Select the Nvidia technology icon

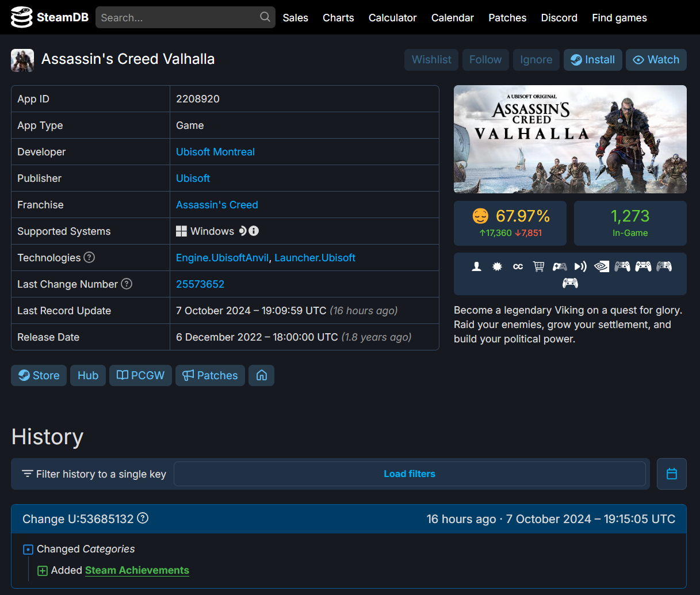[x=601, y=266]
